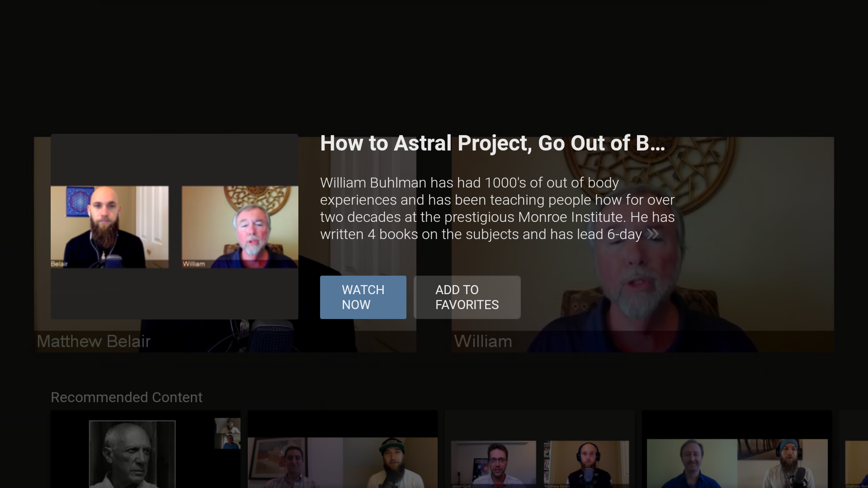Click the Recommended Content heading

pos(127,397)
